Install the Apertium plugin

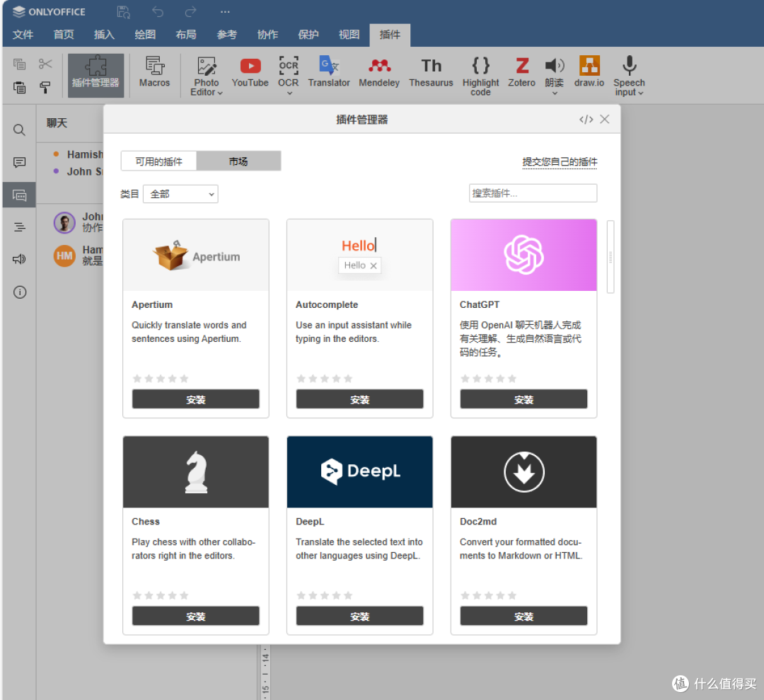[x=196, y=399]
